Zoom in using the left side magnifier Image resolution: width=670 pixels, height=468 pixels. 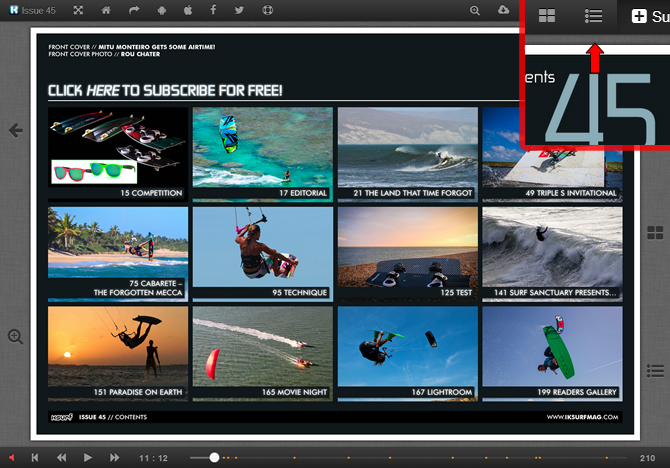coord(15,337)
